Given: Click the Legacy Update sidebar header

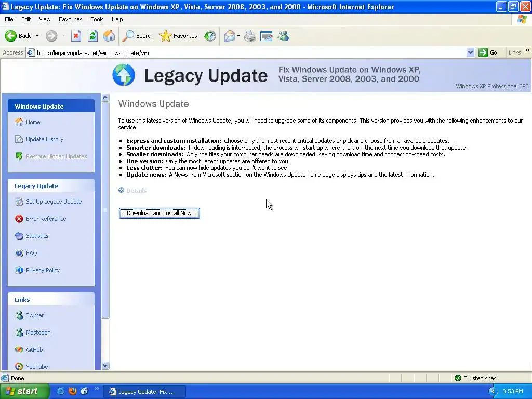Looking at the screenshot, I should [x=51, y=186].
